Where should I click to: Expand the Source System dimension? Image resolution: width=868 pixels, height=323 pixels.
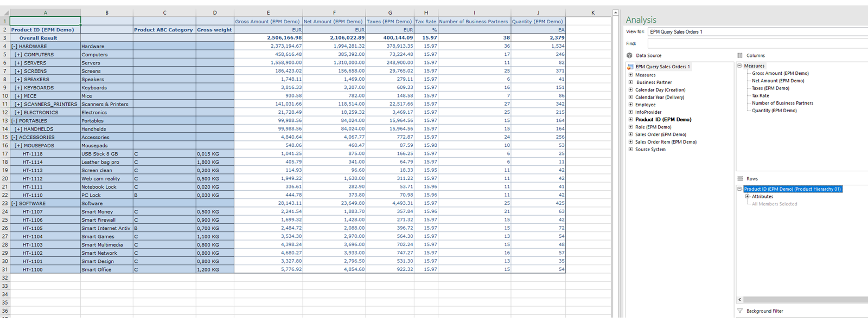tap(630, 150)
